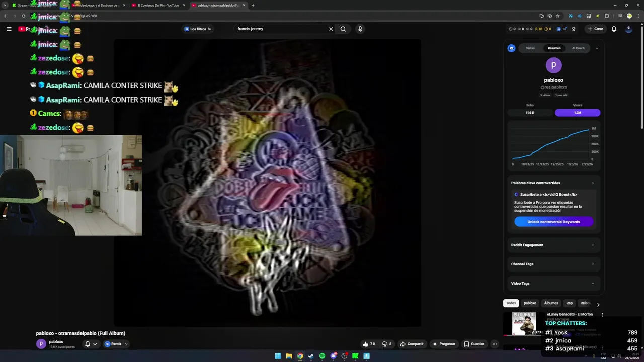Show more chips with right arrow
Image resolution: width=644 pixels, height=362 pixels.
[x=598, y=304]
